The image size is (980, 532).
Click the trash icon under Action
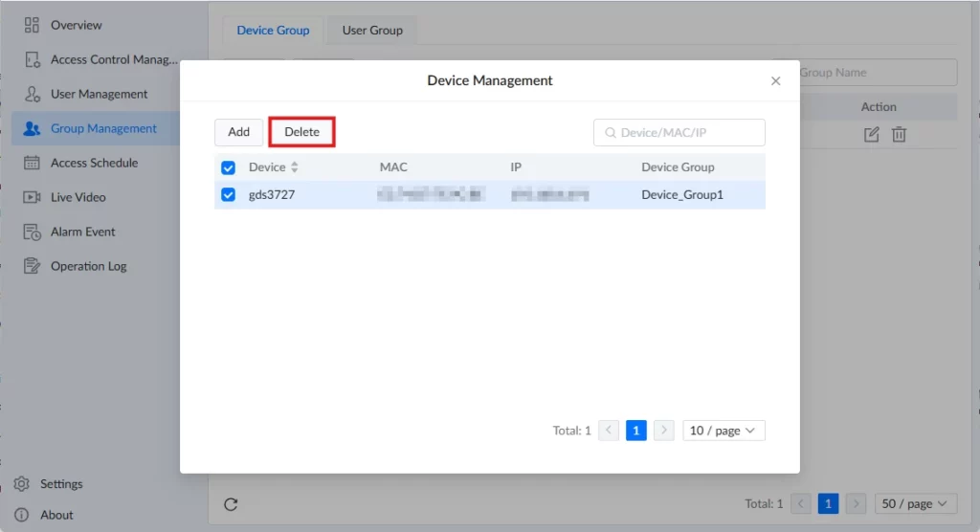899,134
